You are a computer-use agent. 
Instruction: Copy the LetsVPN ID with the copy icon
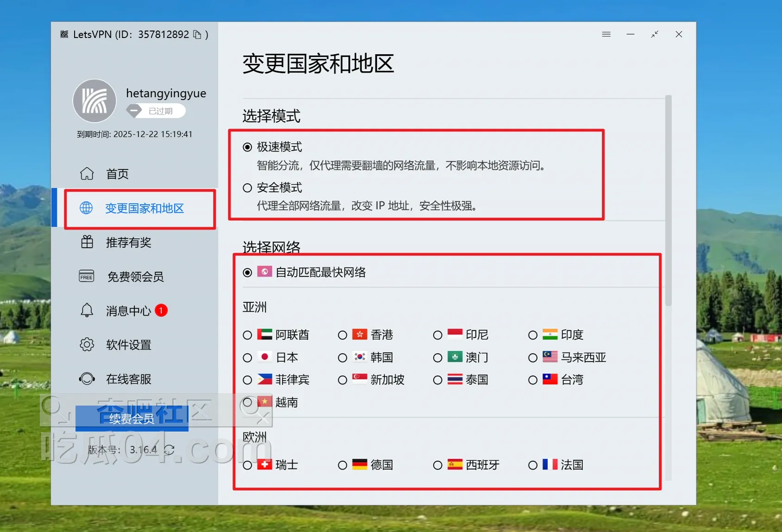pyautogui.click(x=197, y=35)
